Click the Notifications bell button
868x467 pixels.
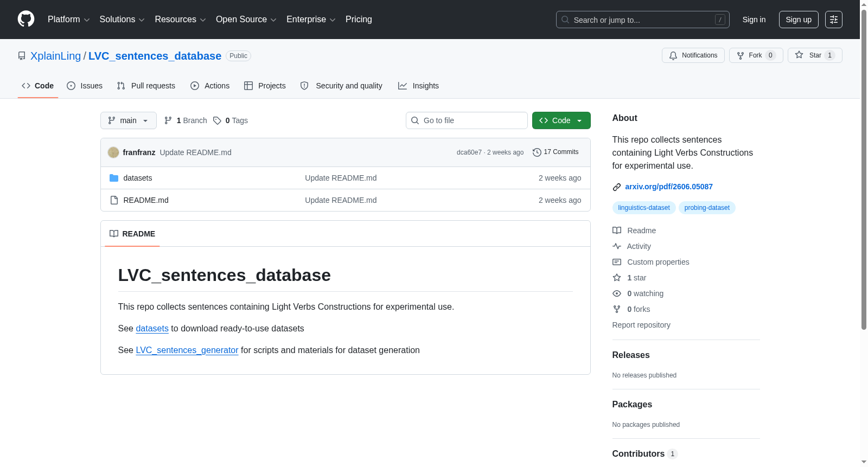[693, 55]
